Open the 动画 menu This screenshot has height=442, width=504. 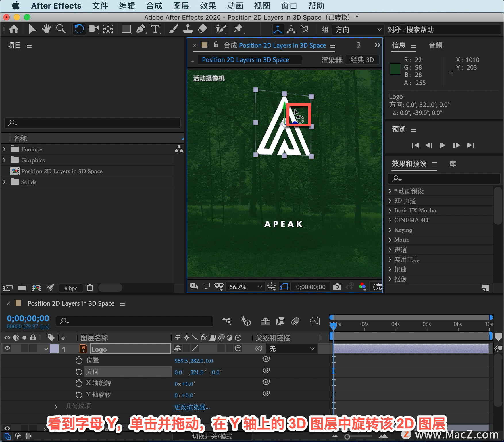235,6
